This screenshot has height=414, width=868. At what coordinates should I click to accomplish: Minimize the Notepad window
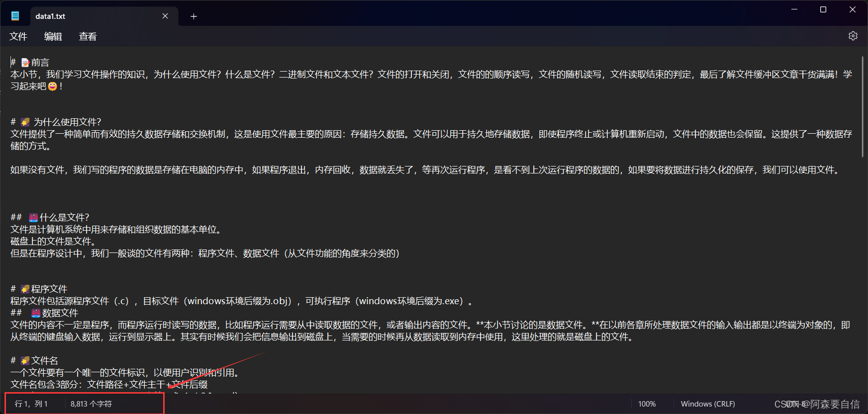click(x=794, y=9)
